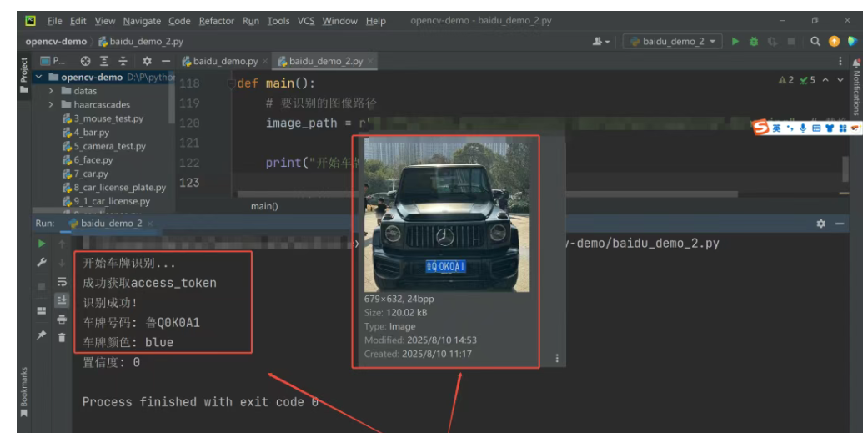Rerun program from Run panel green arrow

click(42, 244)
